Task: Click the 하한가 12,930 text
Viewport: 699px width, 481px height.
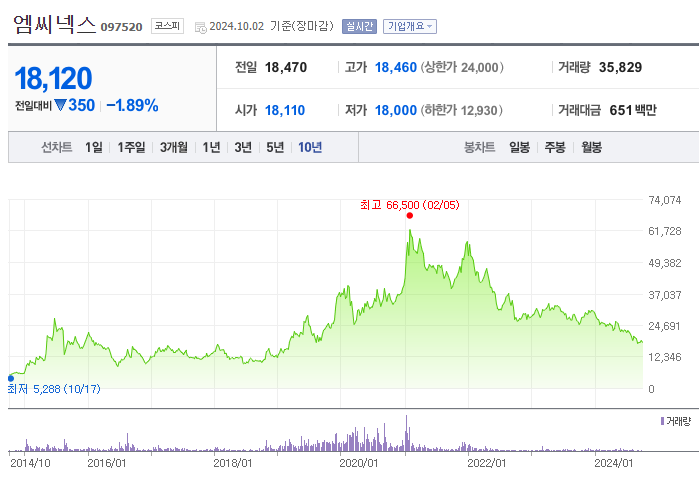Action: pos(462,110)
